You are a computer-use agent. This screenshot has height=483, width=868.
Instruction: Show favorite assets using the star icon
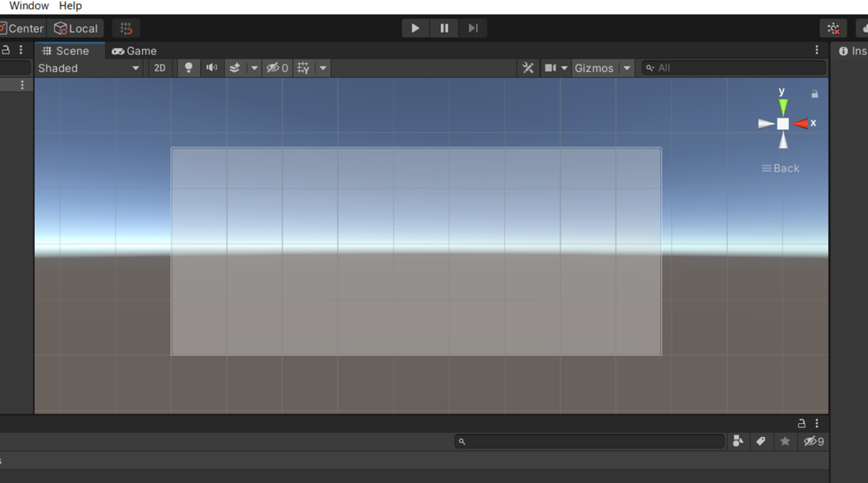click(x=785, y=441)
